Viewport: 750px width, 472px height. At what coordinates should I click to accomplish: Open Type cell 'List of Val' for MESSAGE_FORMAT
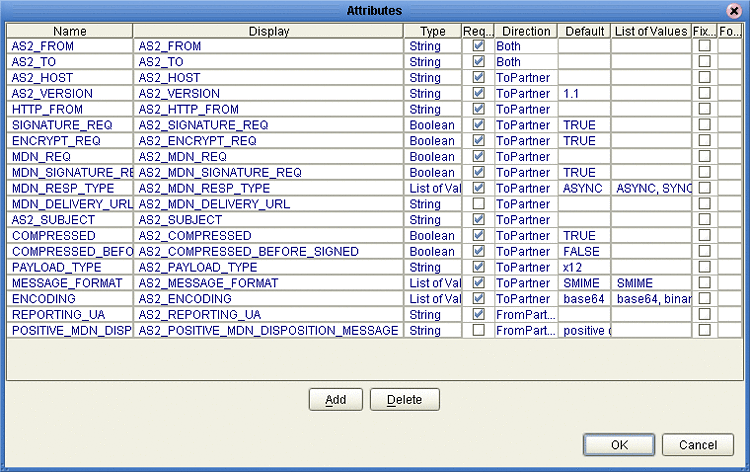coord(433,283)
